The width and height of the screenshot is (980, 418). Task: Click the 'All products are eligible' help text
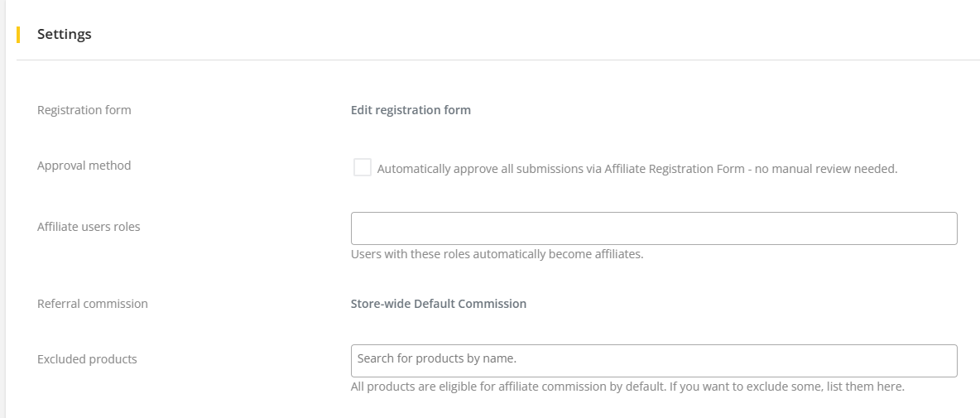coord(627,387)
